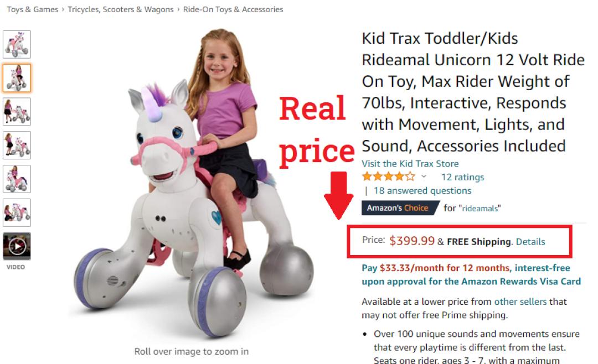
Task: View 18 answered questions
Action: pos(422,191)
